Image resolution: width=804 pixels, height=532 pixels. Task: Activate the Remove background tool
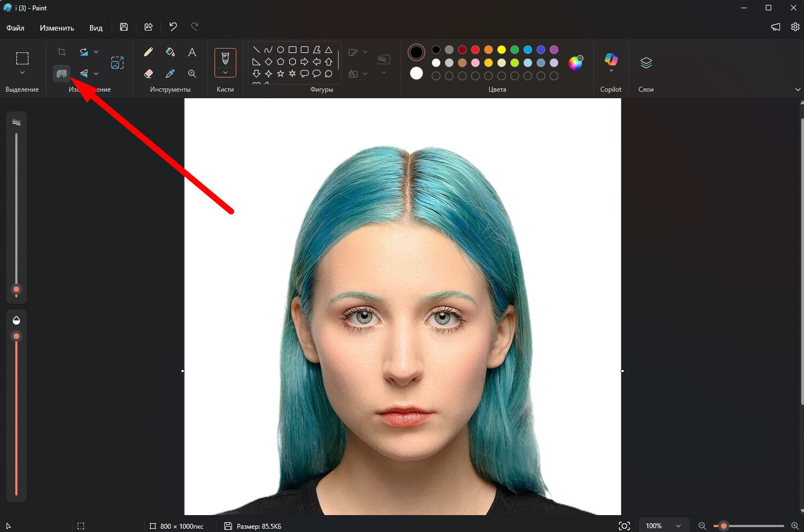62,73
